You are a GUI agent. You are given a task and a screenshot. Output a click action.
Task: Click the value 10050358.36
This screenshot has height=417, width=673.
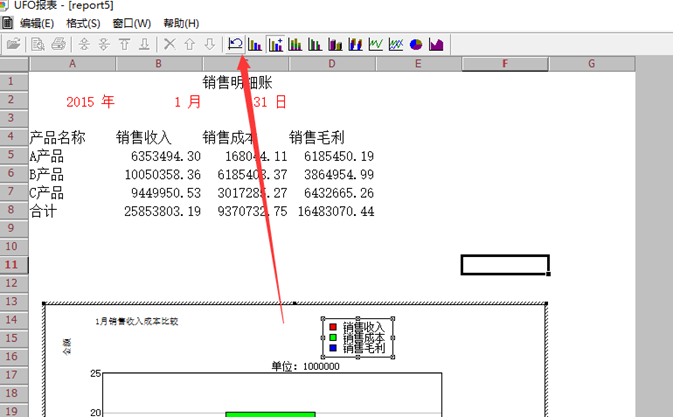pos(163,175)
